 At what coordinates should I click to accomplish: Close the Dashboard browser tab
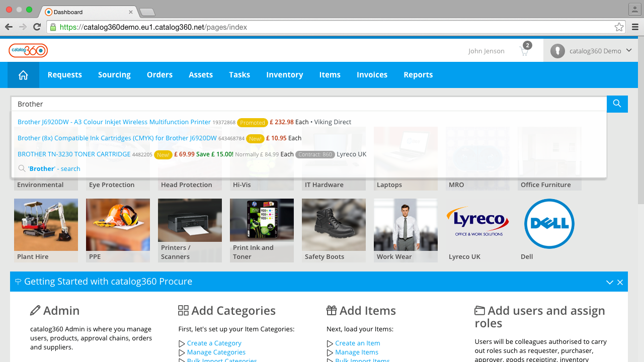pos(131,12)
